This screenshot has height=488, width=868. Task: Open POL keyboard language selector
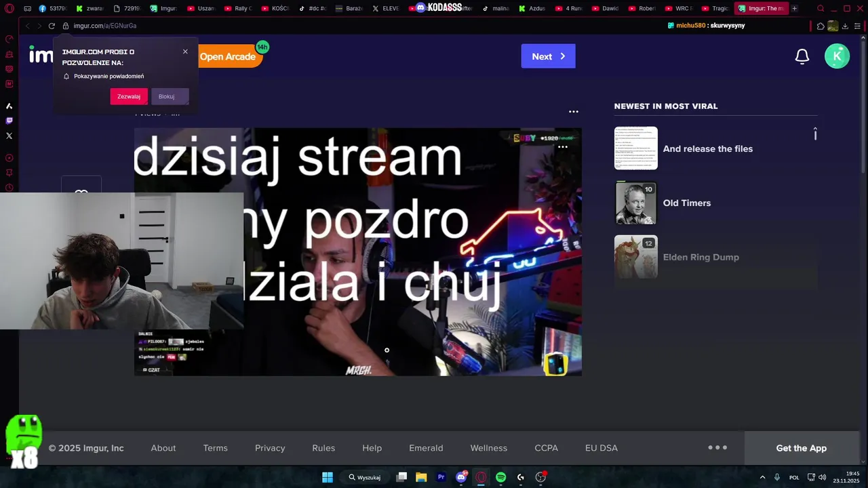click(x=794, y=477)
